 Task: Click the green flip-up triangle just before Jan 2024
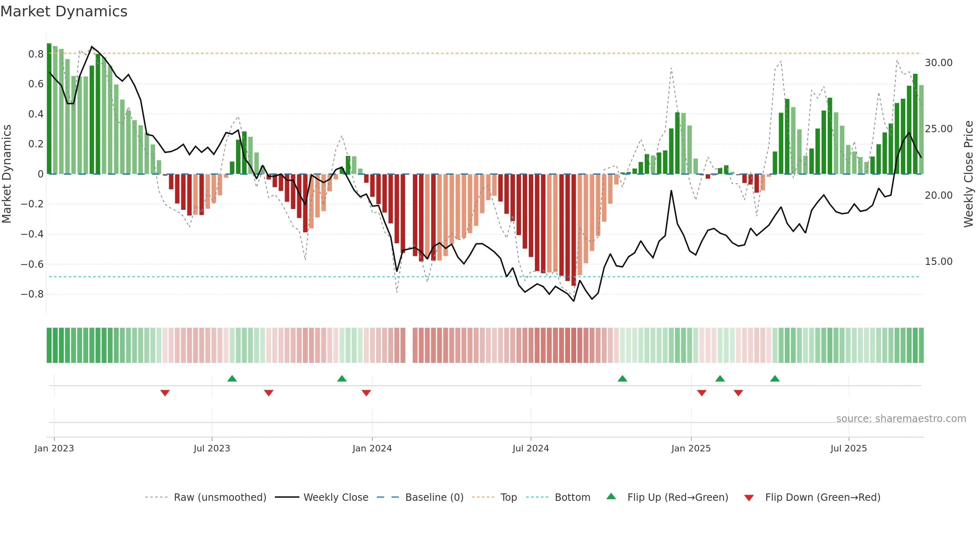342,378
